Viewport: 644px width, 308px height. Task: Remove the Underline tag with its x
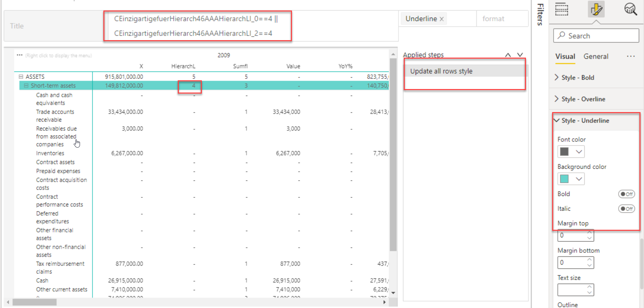click(x=442, y=19)
